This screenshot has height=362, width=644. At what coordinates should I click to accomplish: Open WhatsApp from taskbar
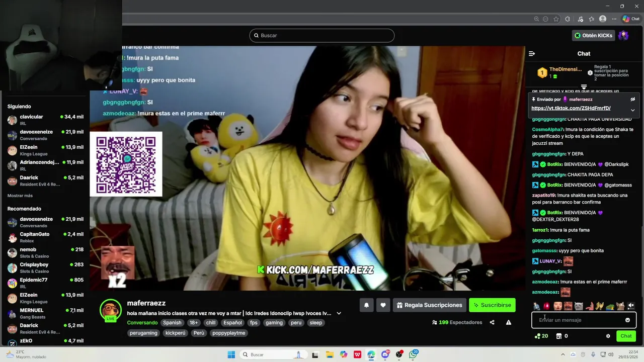(414, 354)
